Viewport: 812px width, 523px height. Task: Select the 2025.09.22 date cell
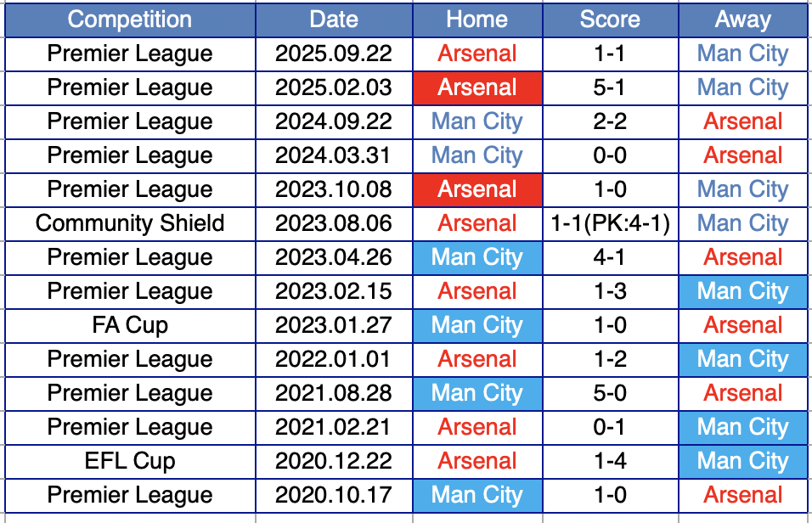pyautogui.click(x=333, y=53)
